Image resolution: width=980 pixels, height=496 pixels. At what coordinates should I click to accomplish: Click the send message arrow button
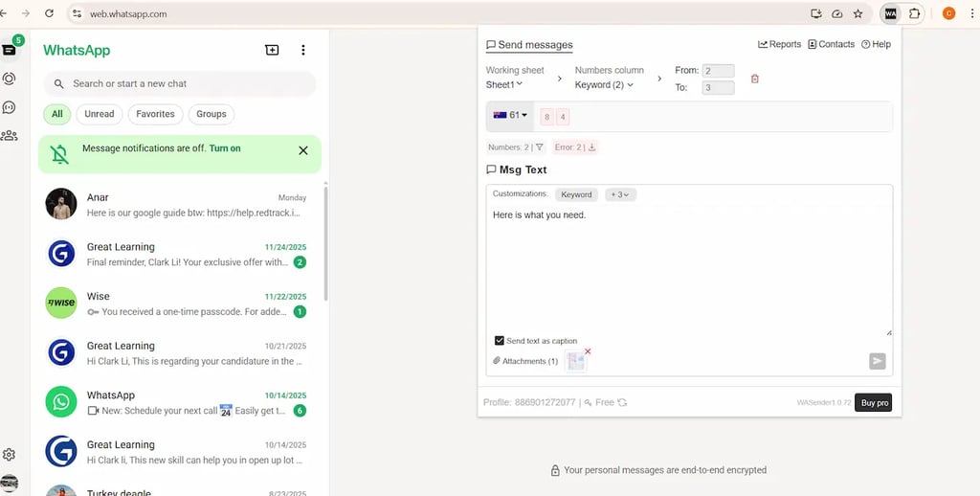pyautogui.click(x=878, y=361)
